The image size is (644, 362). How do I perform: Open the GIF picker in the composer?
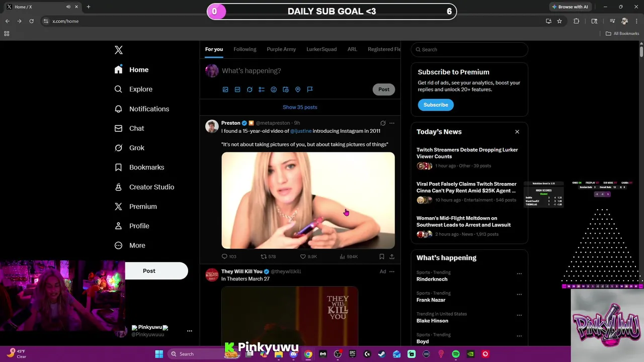tap(237, 89)
